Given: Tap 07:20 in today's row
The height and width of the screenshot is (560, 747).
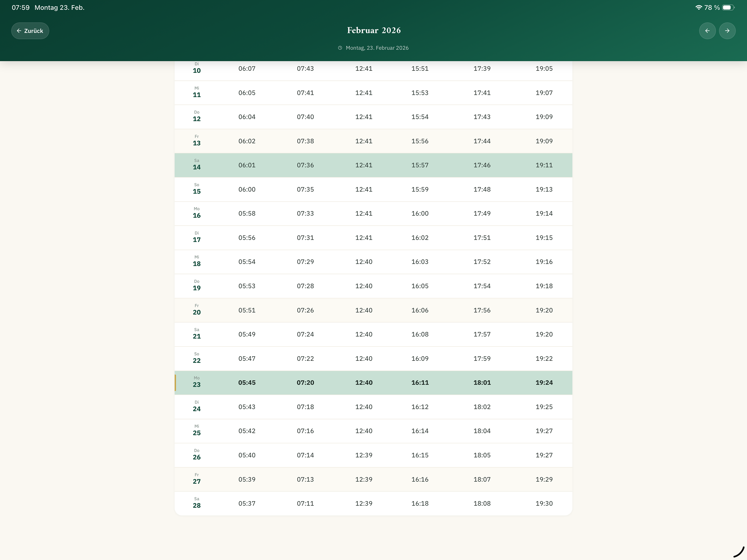Looking at the screenshot, I should [x=305, y=383].
